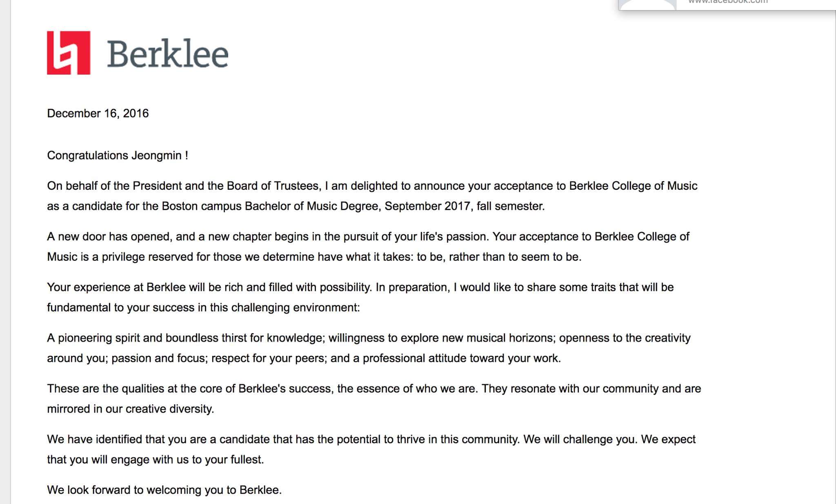Click the red Berklee logo square
The image size is (836, 504).
[x=69, y=53]
